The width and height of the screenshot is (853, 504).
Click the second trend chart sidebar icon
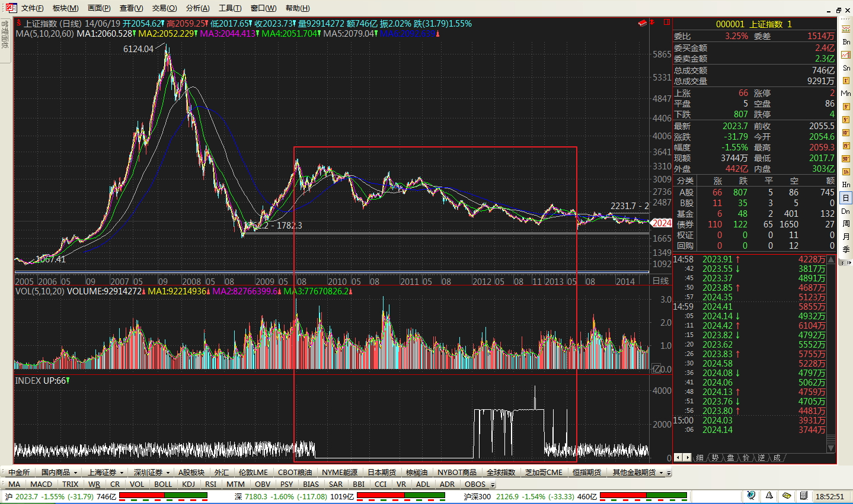846,55
